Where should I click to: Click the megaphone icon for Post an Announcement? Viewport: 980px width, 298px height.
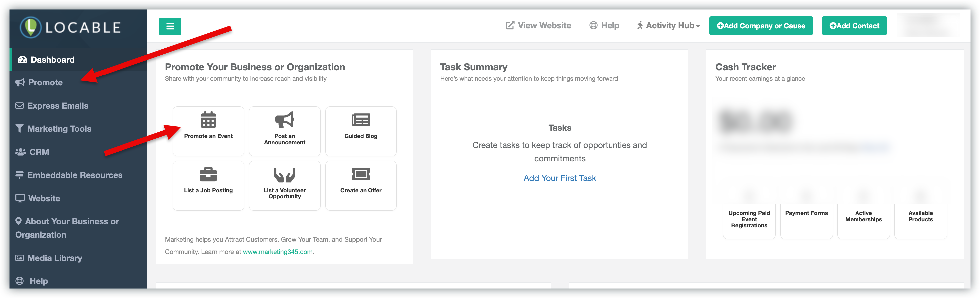[285, 120]
